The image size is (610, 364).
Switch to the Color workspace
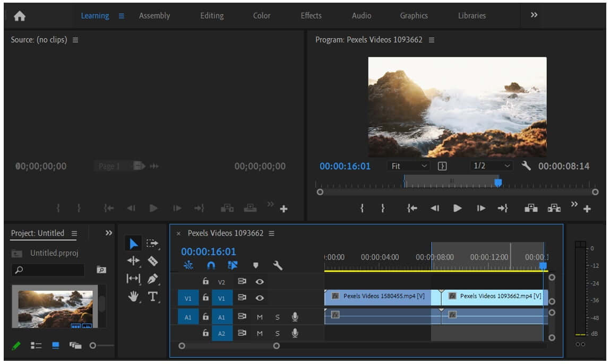(261, 15)
